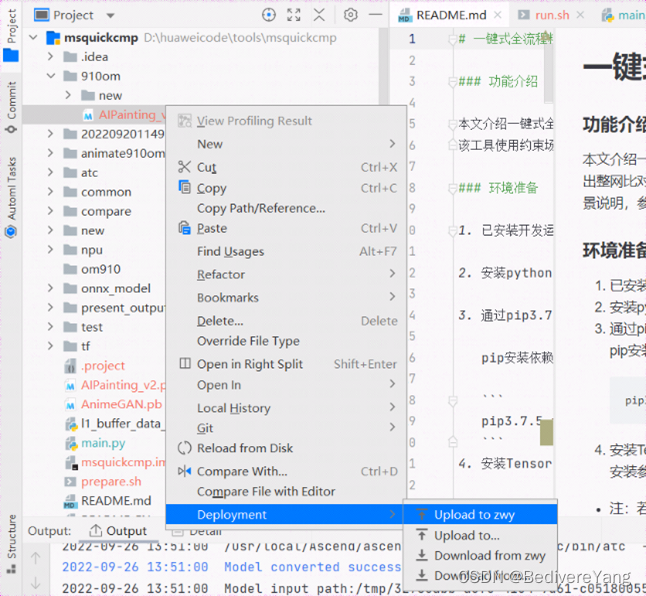Screen dimensions: 646x596
Task: Expand the tf folder arrow
Action: click(x=50, y=346)
